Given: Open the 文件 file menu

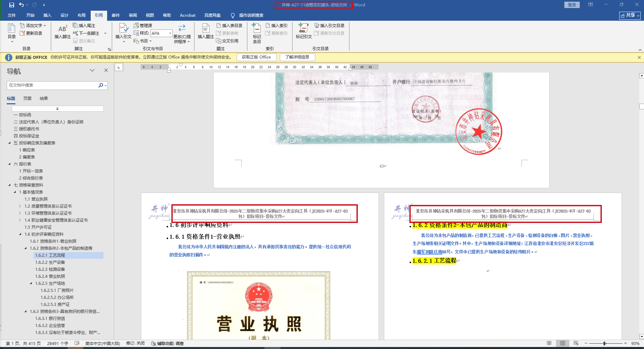Looking at the screenshot, I should [12, 15].
